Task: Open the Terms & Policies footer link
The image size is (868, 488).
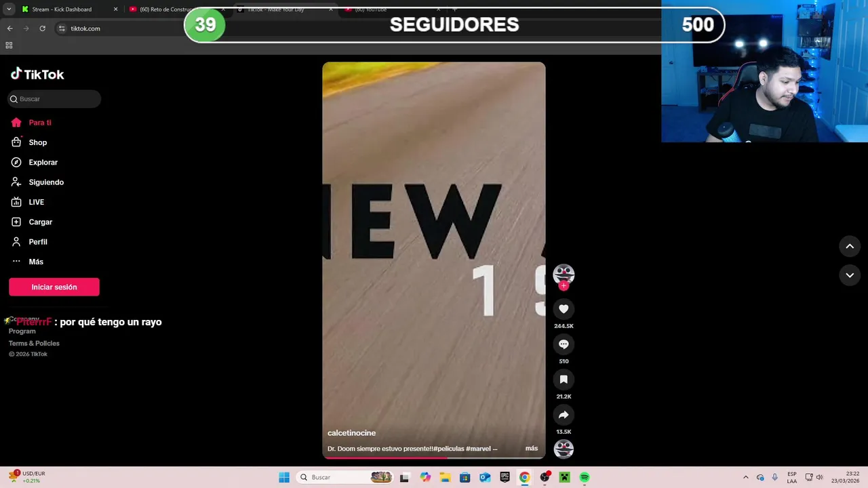Action: click(34, 344)
